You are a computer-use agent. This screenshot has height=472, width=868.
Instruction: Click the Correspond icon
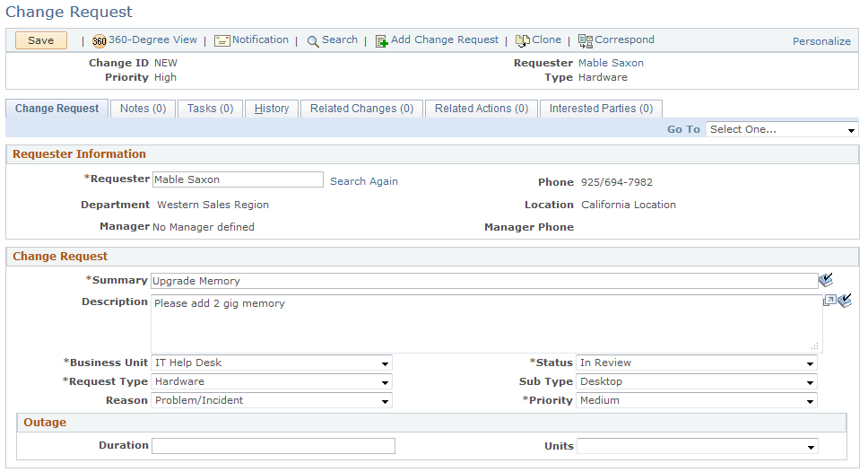click(x=586, y=41)
